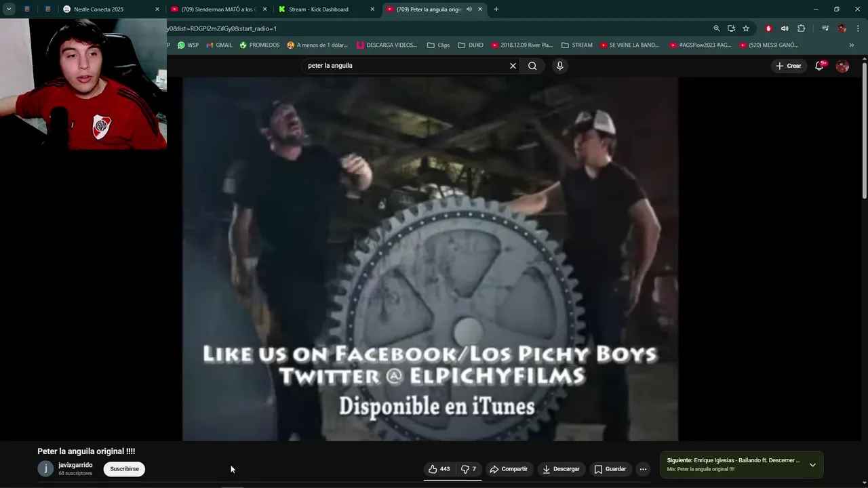Screen dimensions: 868x488
Task: Open the DESCARGA VIDEOS bookmark
Action: point(387,45)
